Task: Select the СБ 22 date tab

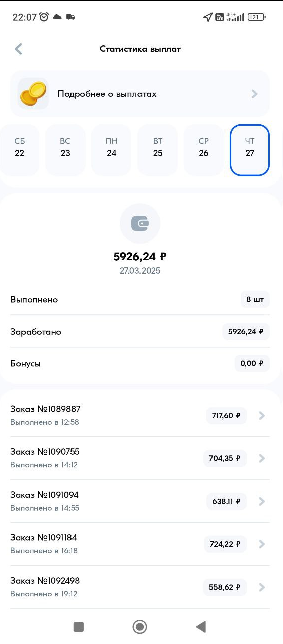Action: (x=19, y=149)
